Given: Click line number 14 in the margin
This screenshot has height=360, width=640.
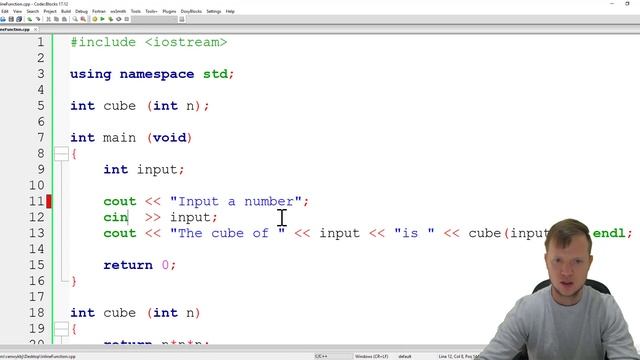Looking at the screenshot, I should (x=36, y=249).
